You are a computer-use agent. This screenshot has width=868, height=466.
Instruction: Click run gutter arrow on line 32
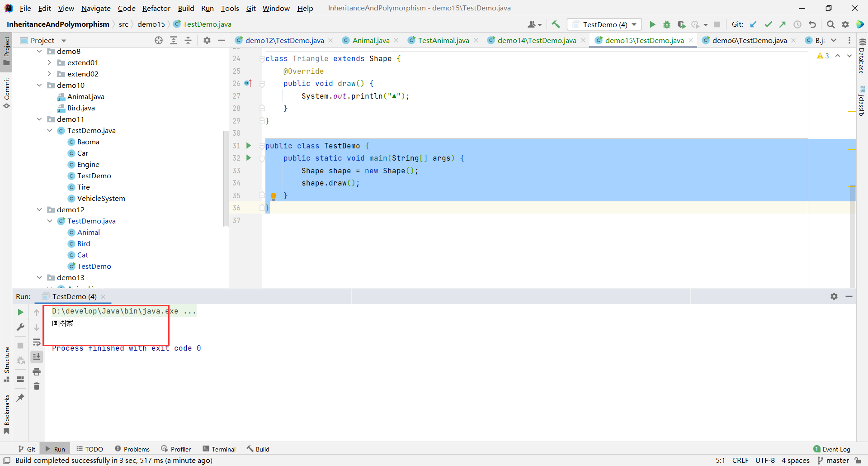tap(249, 158)
